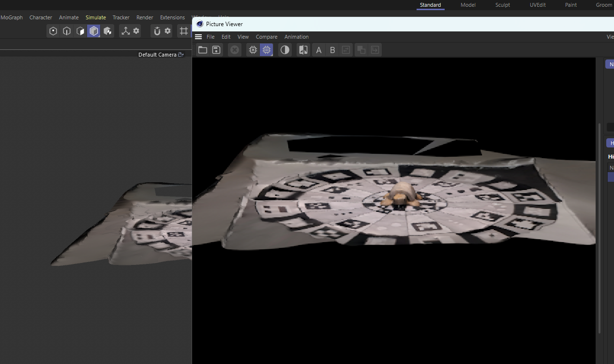
Task: Open the Compare menu in Picture Viewer
Action: click(x=267, y=36)
